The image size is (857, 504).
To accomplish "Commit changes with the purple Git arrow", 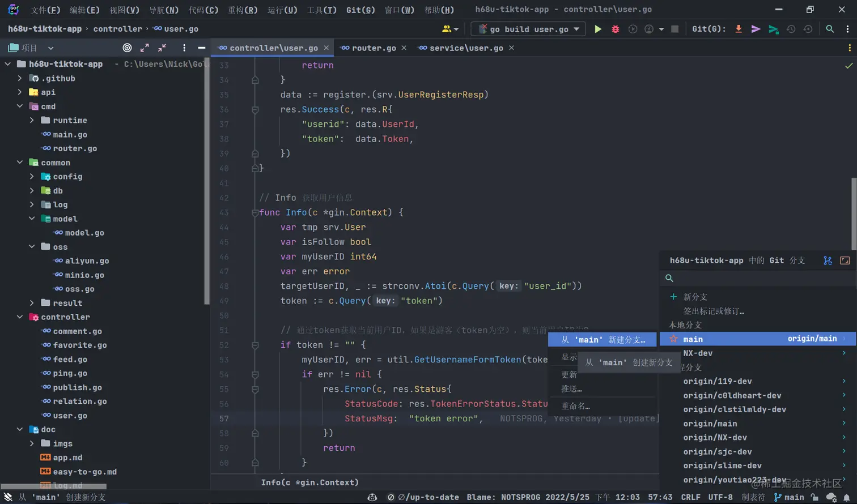I will (756, 29).
